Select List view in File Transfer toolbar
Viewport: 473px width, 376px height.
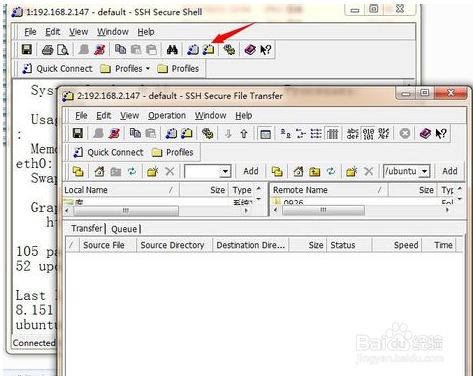(316, 134)
